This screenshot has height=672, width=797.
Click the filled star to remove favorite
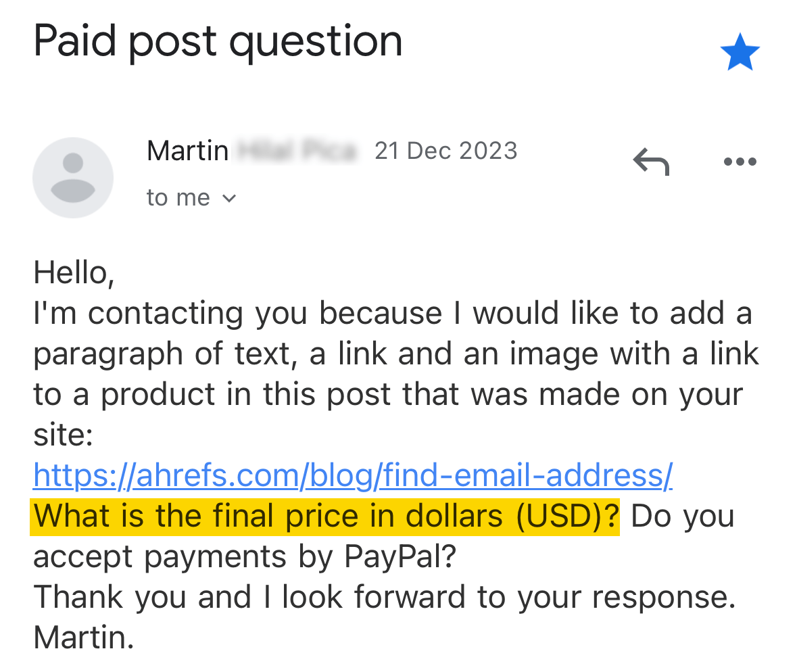741,51
